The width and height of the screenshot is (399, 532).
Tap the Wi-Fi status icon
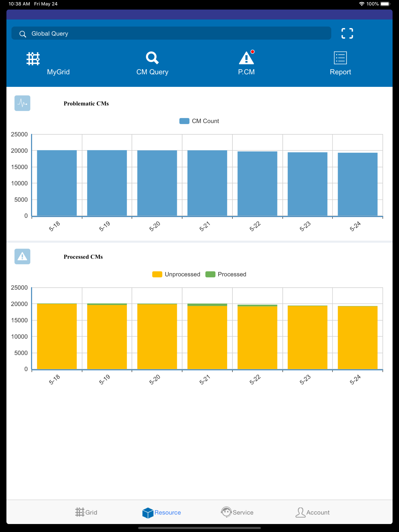pyautogui.click(x=361, y=4)
